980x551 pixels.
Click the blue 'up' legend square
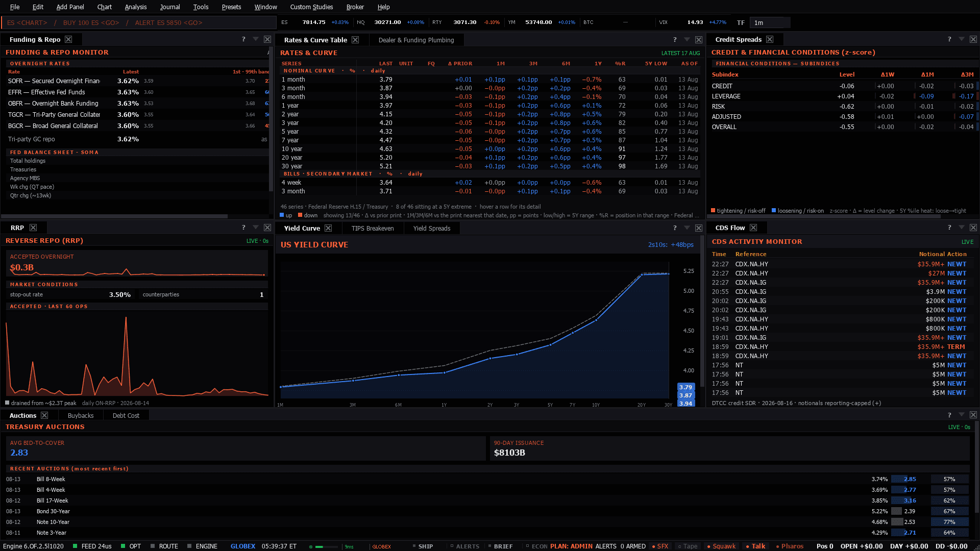click(x=282, y=215)
